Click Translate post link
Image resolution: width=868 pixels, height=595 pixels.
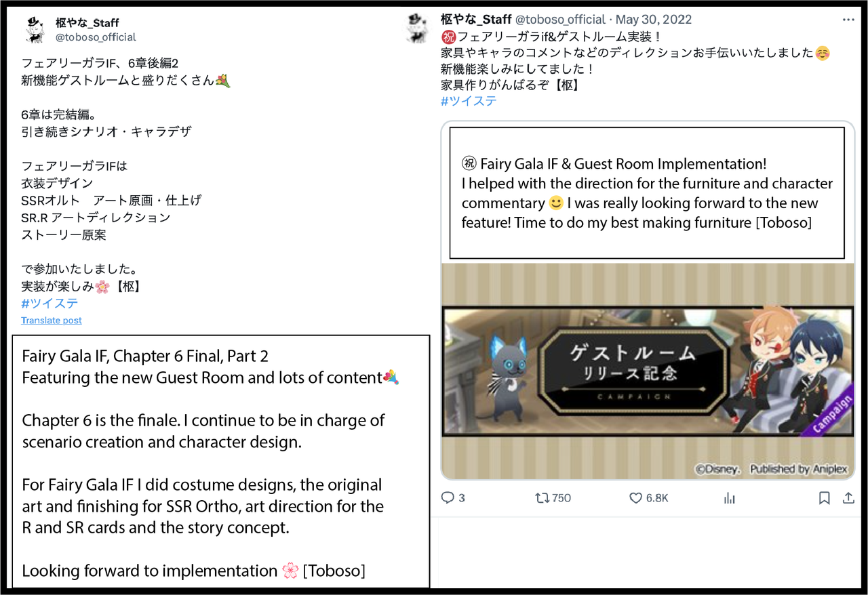point(52,321)
